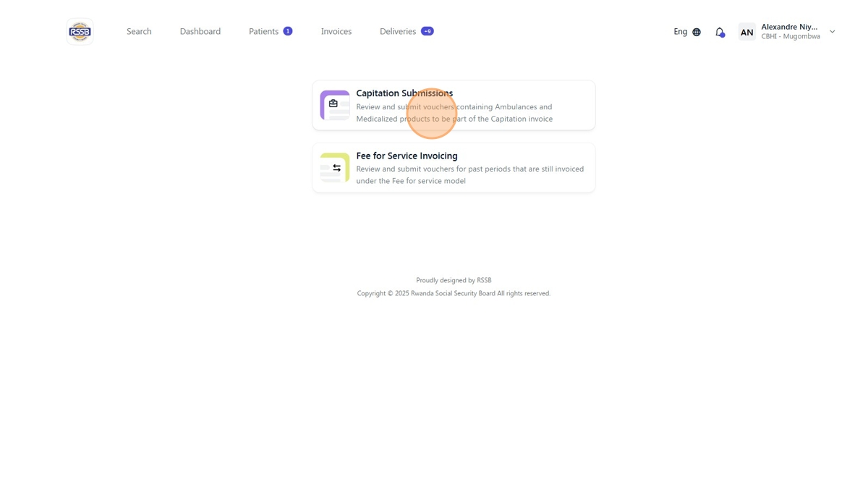Click the CBHI - Mugombwa facility label
The height and width of the screenshot is (485, 868).
pyautogui.click(x=791, y=37)
